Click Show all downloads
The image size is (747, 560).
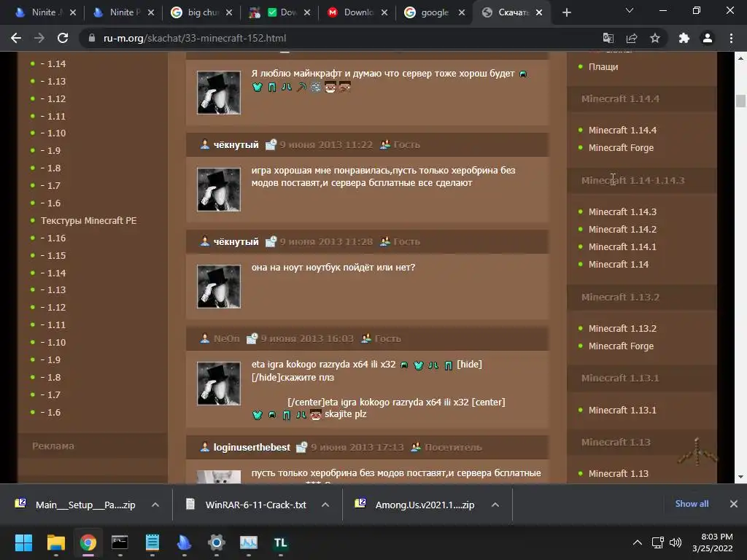(692, 504)
